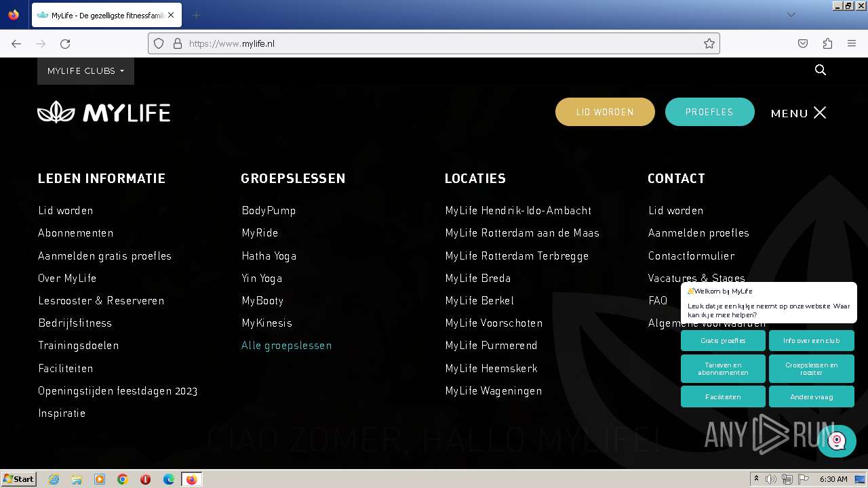Screen dimensions: 868x488
Task: Open the tracking protection shield icon
Action: pos(159,43)
